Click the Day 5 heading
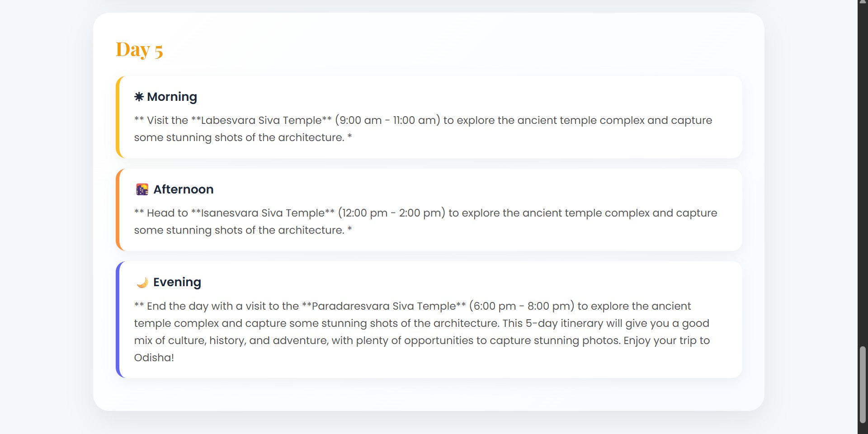Image resolution: width=868 pixels, height=434 pixels. pyautogui.click(x=139, y=49)
